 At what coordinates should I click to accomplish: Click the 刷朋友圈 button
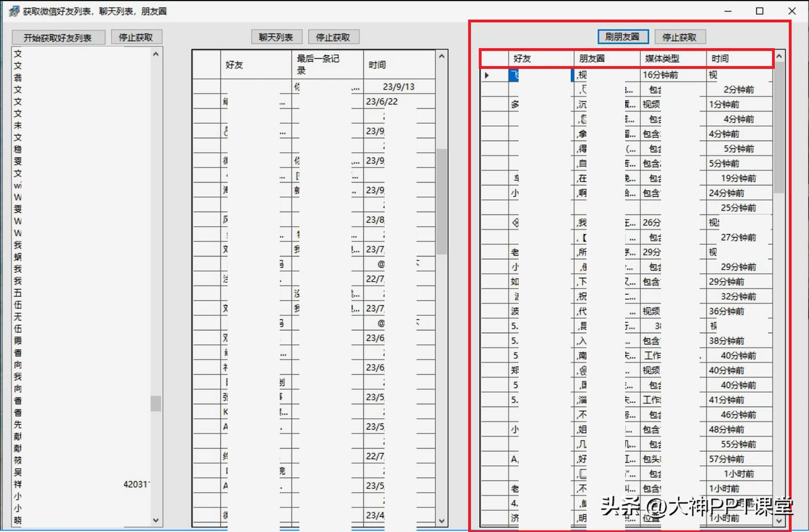click(623, 37)
